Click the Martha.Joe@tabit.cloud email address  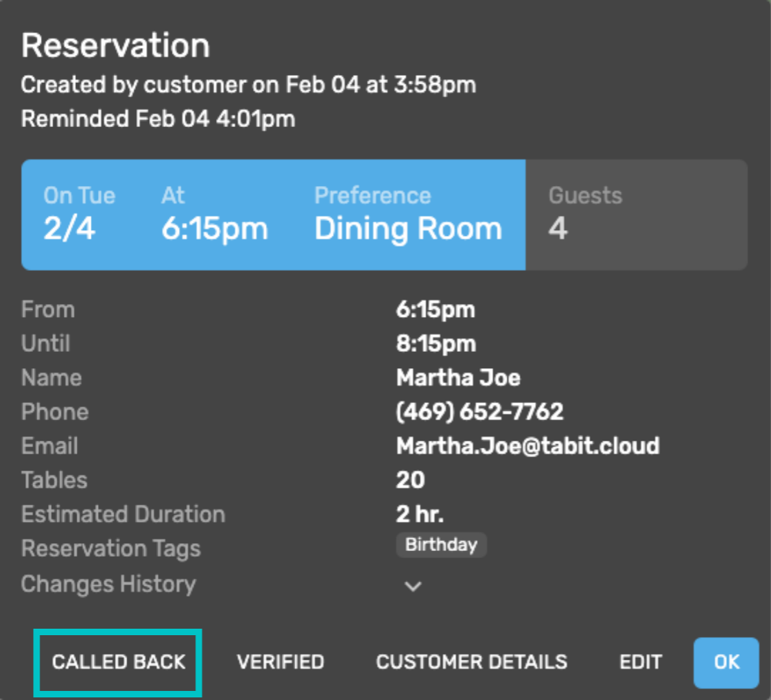(528, 446)
